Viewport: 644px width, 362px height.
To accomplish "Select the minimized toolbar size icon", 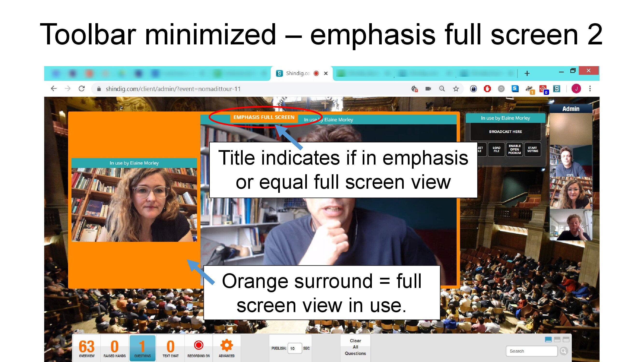I will (x=548, y=339).
